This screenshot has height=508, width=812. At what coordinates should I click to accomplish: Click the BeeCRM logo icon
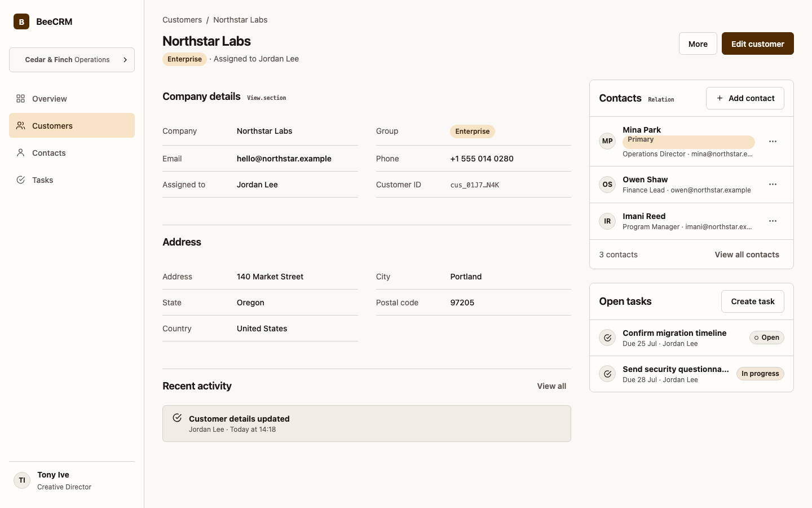tap(21, 21)
